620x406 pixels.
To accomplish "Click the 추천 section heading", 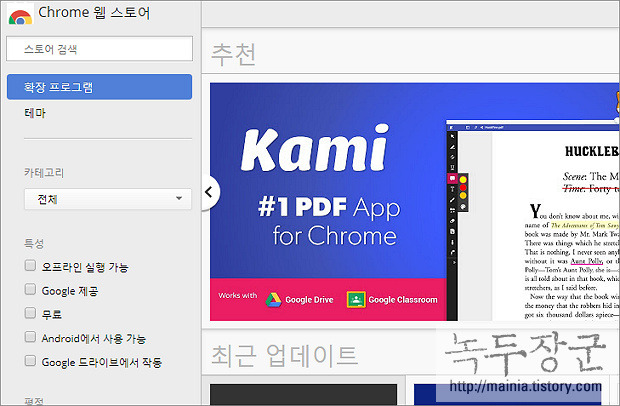I will point(233,55).
